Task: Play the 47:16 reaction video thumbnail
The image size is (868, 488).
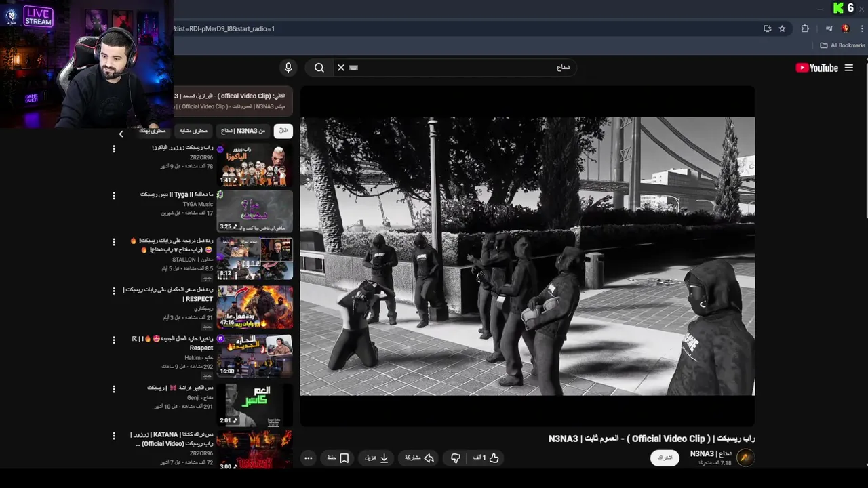Action: 255,307
